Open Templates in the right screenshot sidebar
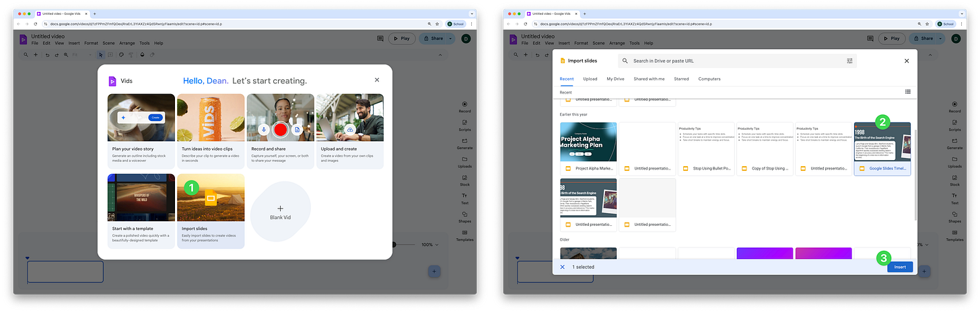980x312 pixels. (x=954, y=235)
